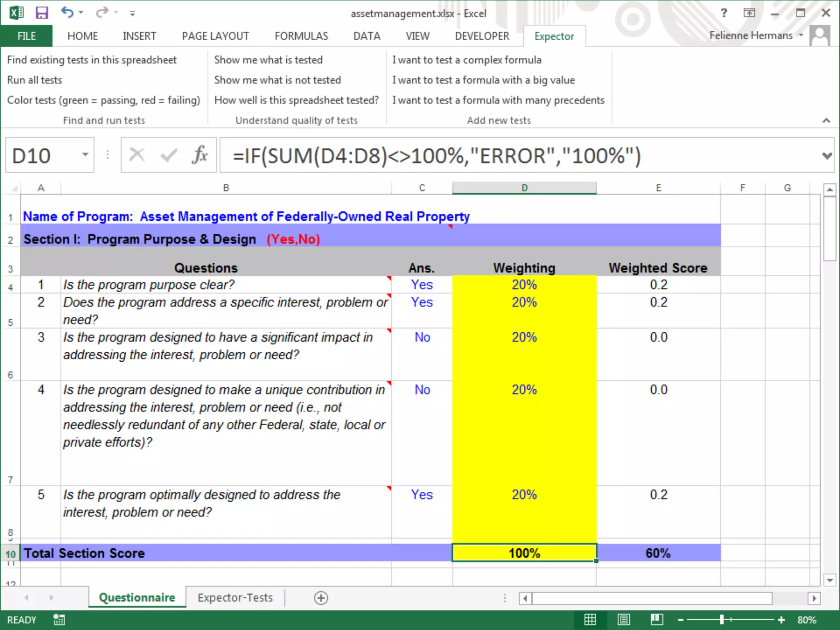
Task: Open Customize Quick Access Toolbar dropdown
Action: [x=132, y=14]
